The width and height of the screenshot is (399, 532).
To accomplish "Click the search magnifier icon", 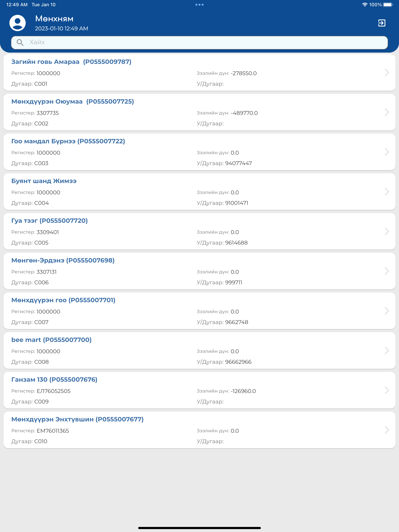I will click(x=20, y=43).
